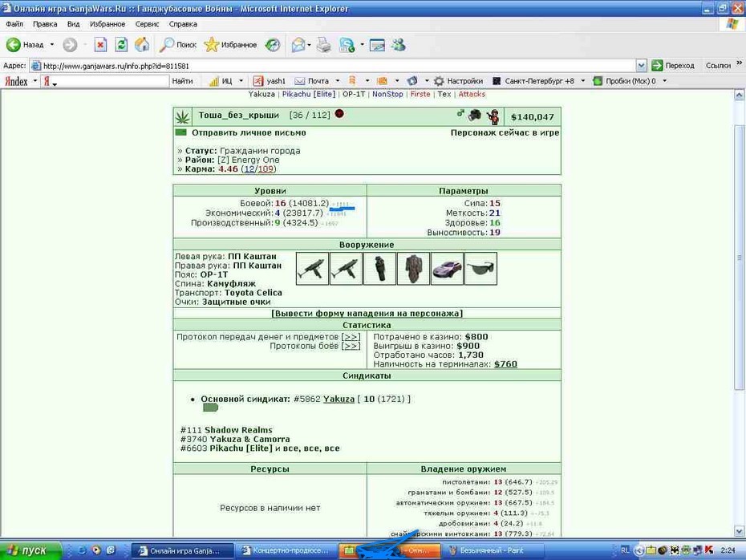
Task: Click the send personal letter envelope icon
Action: [181, 132]
